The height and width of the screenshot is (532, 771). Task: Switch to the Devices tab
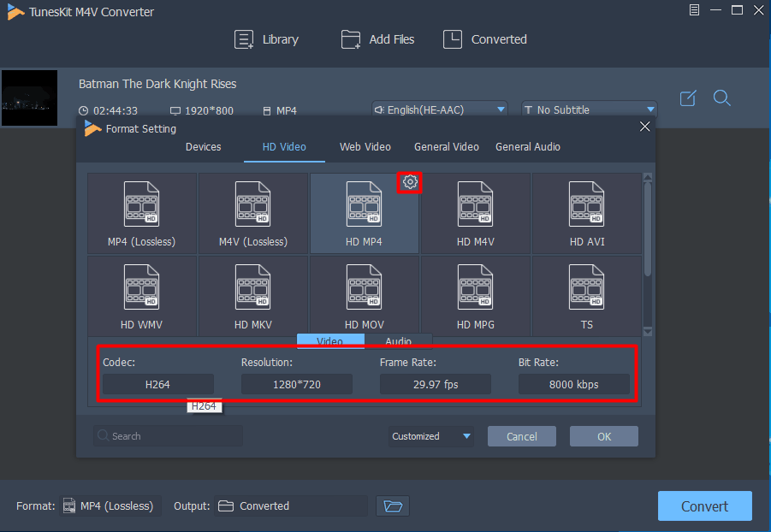[x=203, y=147]
